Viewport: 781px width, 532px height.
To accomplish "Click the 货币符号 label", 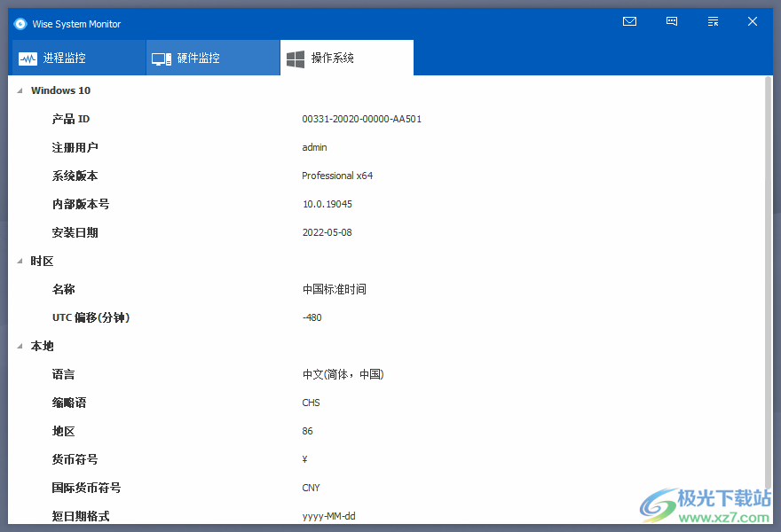I will pos(75,459).
